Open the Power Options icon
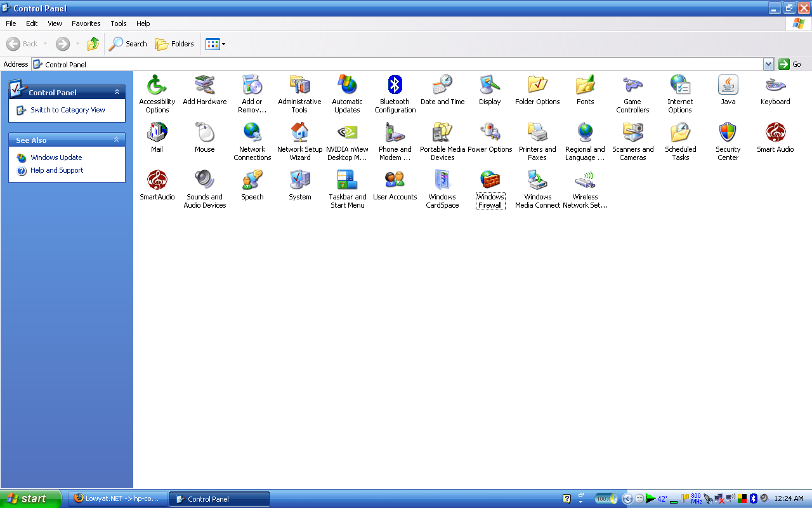 490,133
